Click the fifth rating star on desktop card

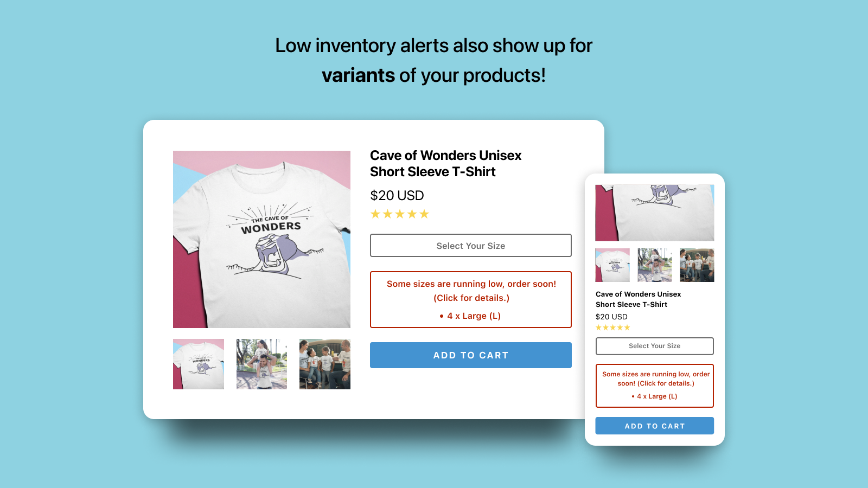click(x=424, y=214)
